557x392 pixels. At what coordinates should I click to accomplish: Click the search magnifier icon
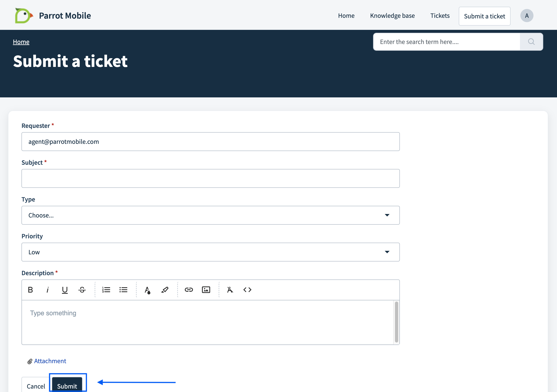[531, 42]
